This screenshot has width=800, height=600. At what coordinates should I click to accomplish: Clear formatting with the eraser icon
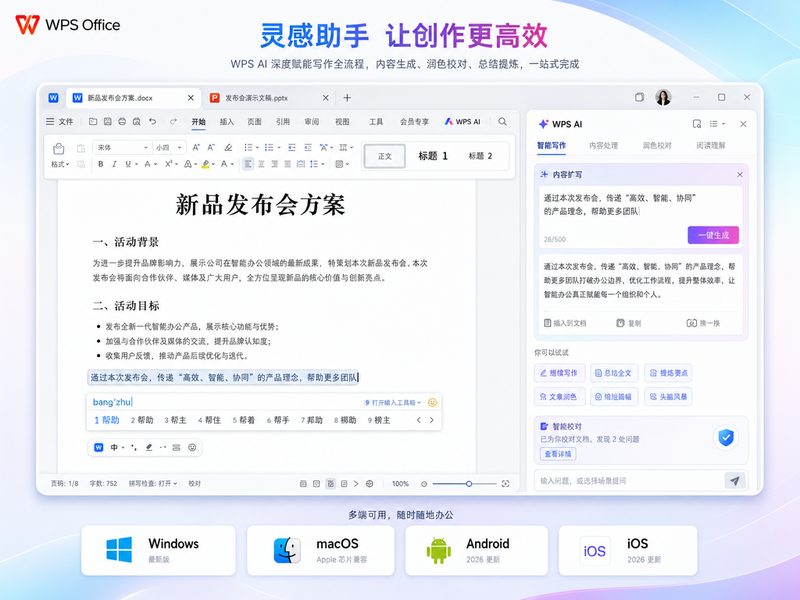point(229,147)
